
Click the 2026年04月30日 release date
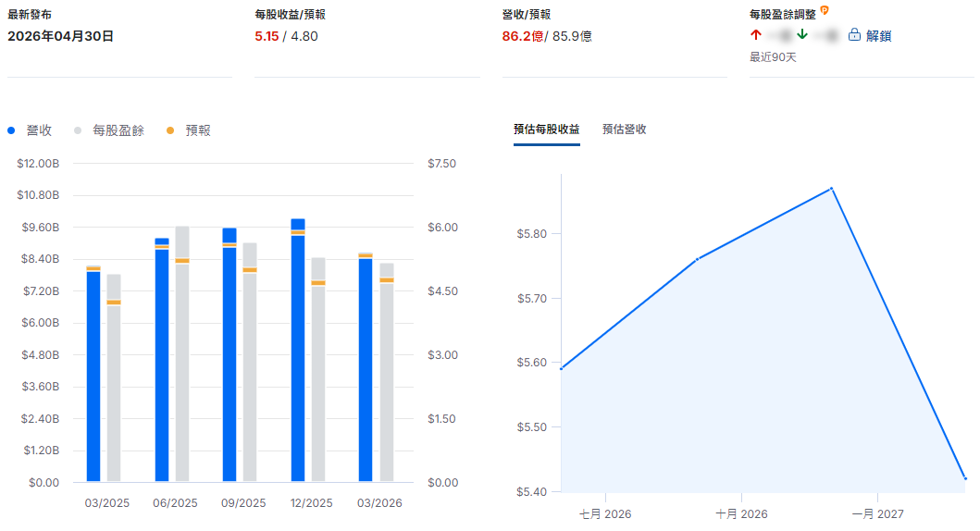click(61, 36)
